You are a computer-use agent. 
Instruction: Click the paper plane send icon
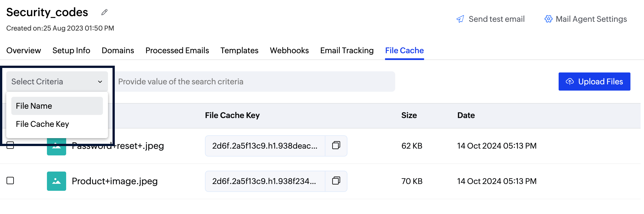click(460, 19)
